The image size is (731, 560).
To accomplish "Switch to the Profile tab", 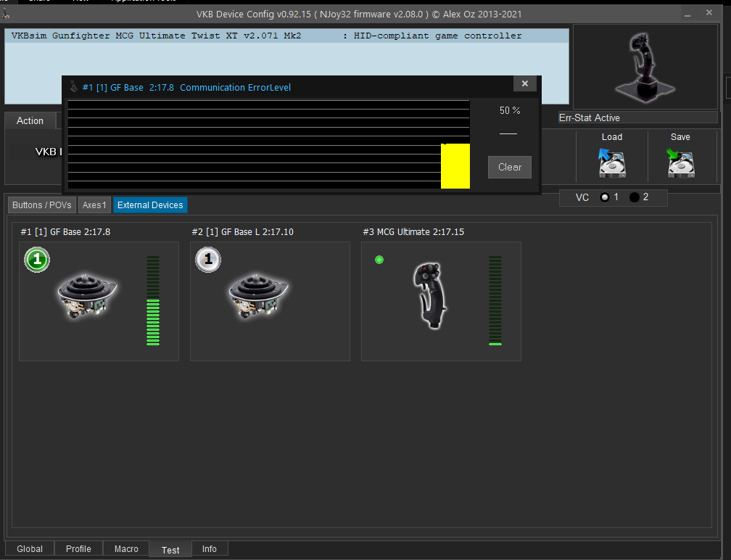I will point(78,549).
